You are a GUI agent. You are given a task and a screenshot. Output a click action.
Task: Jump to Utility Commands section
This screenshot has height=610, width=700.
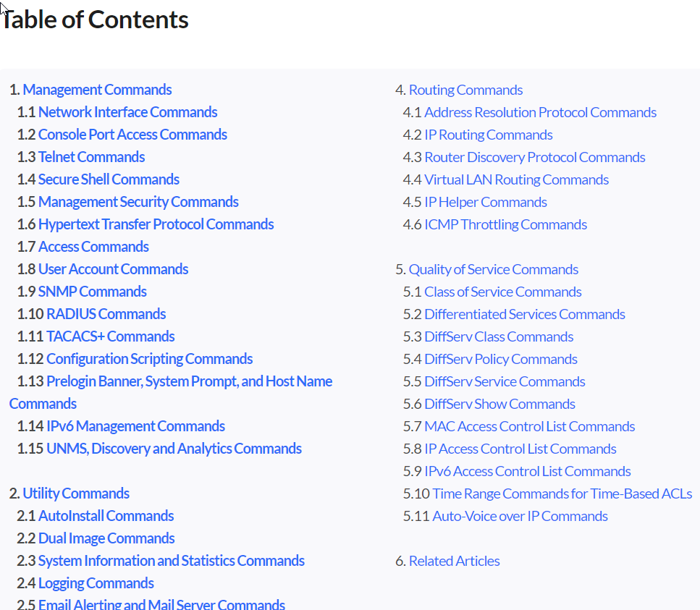76,493
